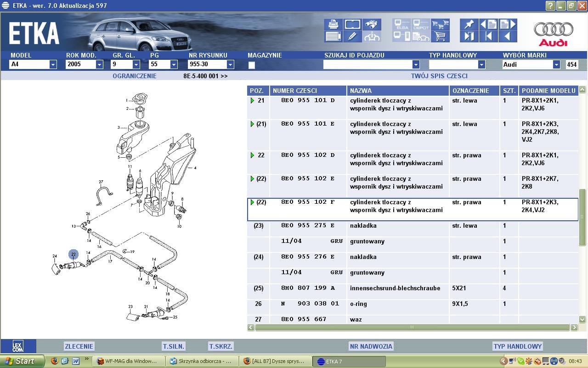Screen dimensions: 588x368
Task: Click scroll up arrow of parts list
Action: tap(582, 90)
